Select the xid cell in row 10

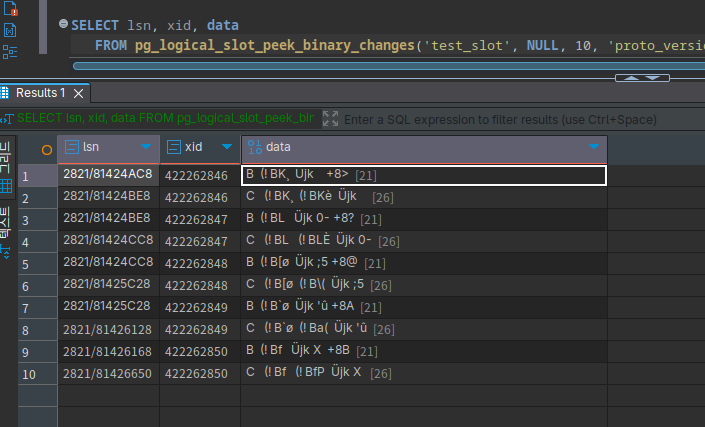point(200,372)
